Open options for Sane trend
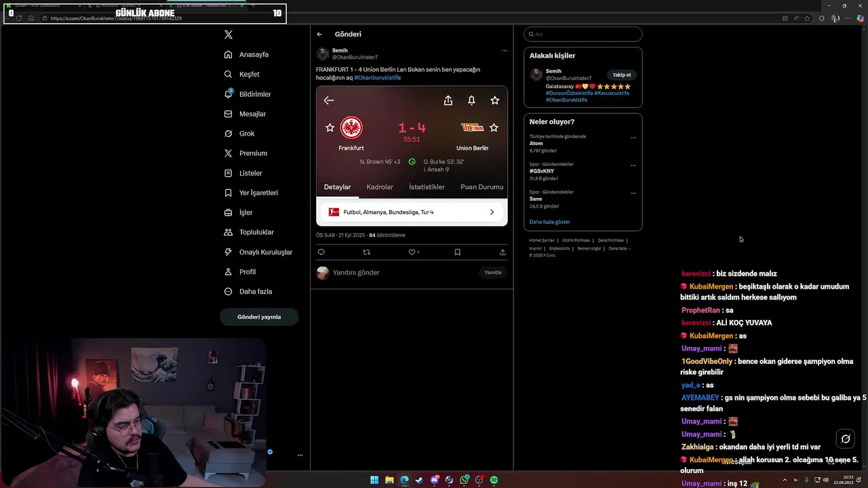Image resolution: width=868 pixels, height=488 pixels. 633,193
